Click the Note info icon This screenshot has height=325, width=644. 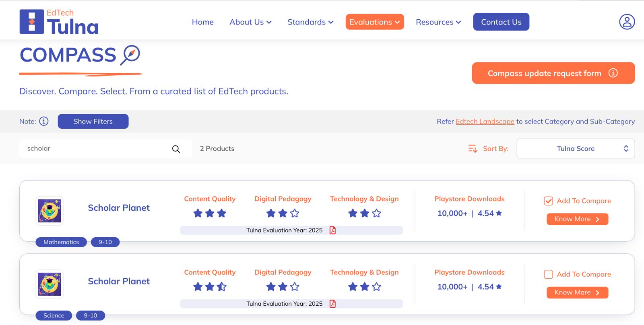tap(44, 121)
